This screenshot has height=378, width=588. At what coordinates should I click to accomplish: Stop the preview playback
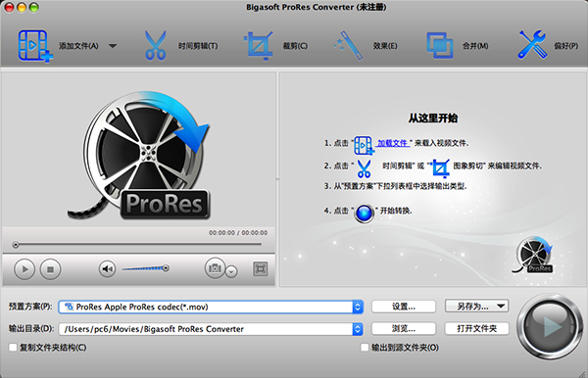point(50,269)
